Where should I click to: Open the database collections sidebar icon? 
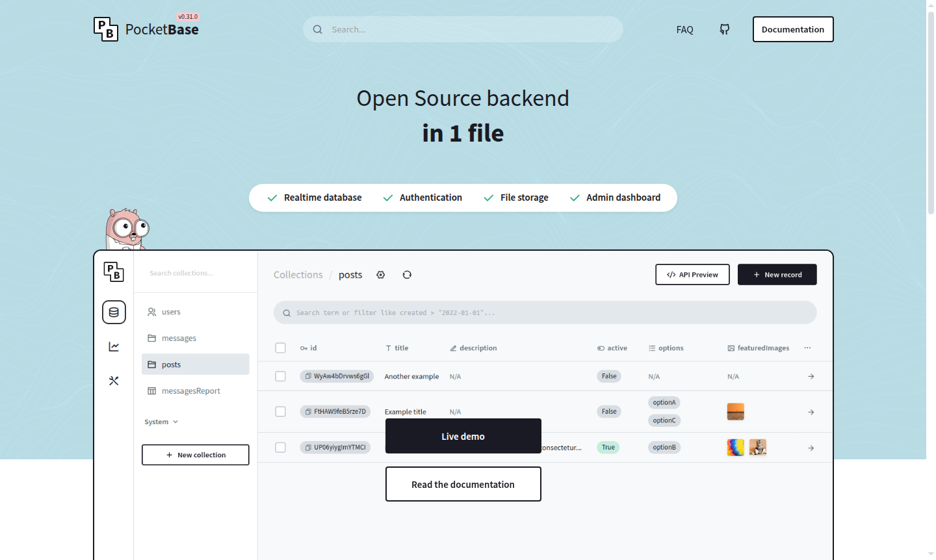(114, 312)
